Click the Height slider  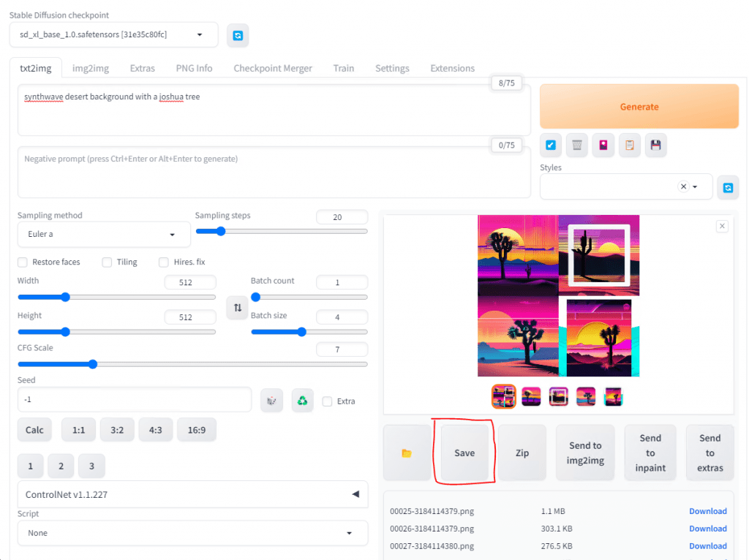(116, 332)
